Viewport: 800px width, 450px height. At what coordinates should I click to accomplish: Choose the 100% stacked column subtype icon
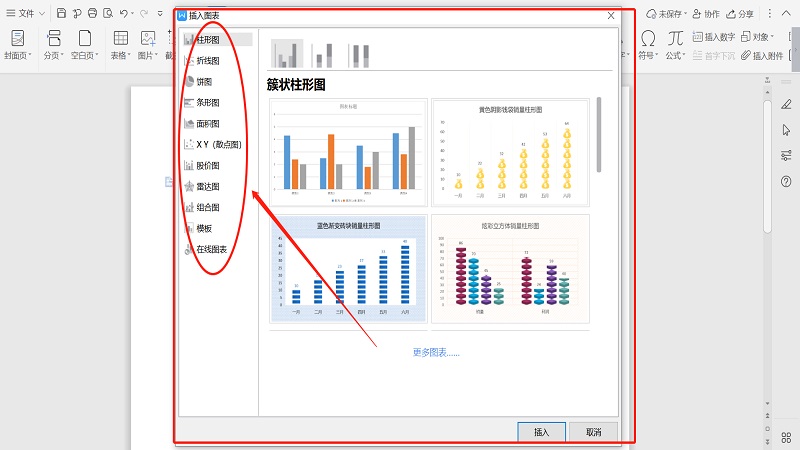click(x=358, y=54)
